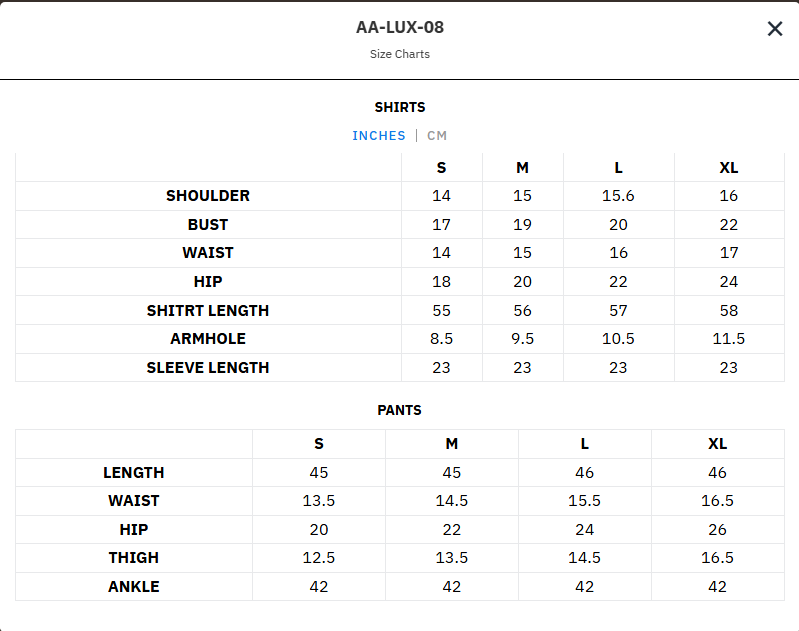The width and height of the screenshot is (799, 631).
Task: Close the size chart dialog
Action: (x=775, y=29)
